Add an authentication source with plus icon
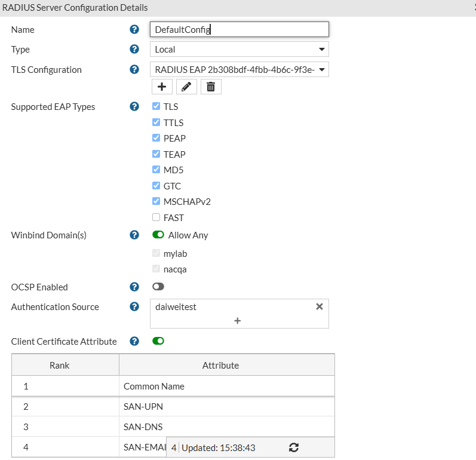 click(x=238, y=321)
